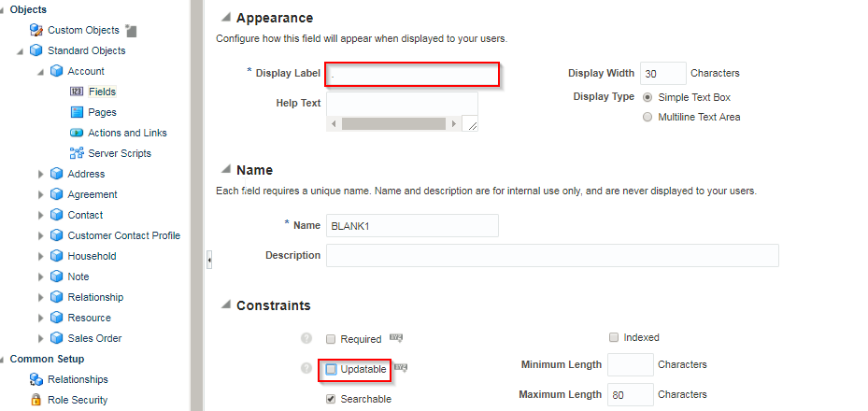Expand the Contact object node
Image resolution: width=868 pixels, height=411 pixels.
(40, 215)
